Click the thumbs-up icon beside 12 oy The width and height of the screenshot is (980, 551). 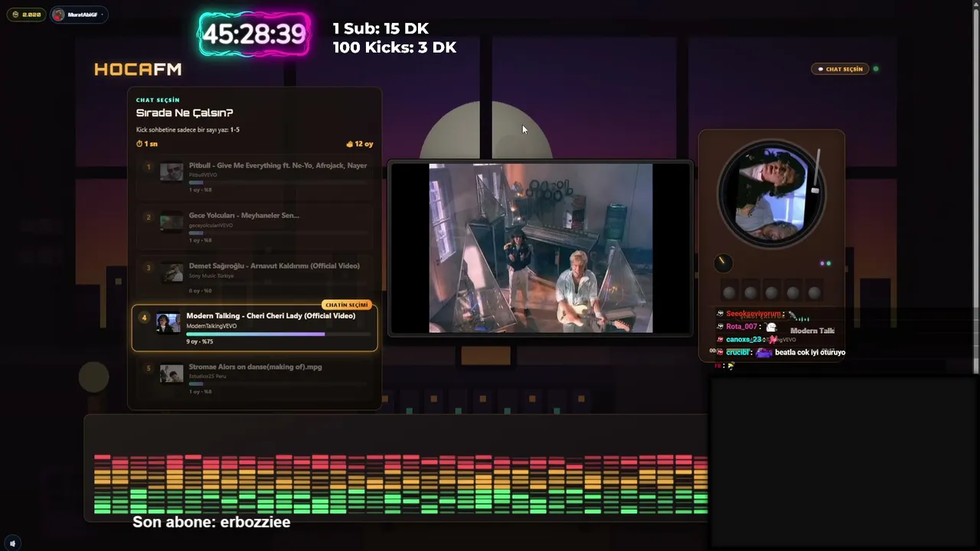[350, 144]
